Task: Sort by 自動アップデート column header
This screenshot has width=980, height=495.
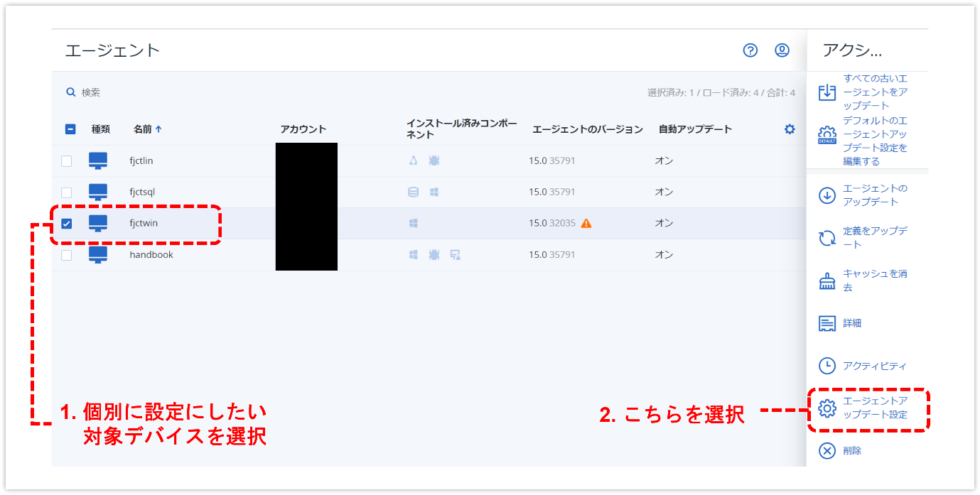Action: (694, 129)
